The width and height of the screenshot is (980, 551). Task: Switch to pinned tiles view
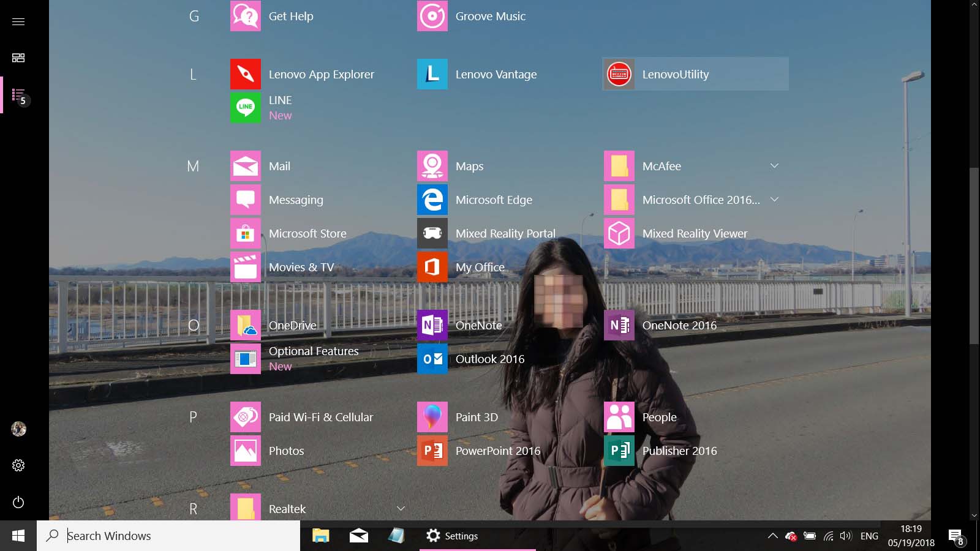(x=18, y=58)
